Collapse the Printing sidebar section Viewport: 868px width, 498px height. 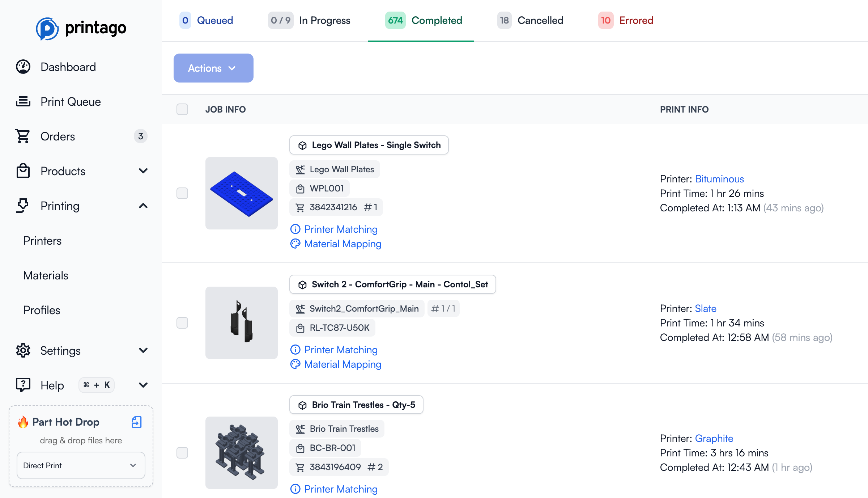tap(143, 206)
